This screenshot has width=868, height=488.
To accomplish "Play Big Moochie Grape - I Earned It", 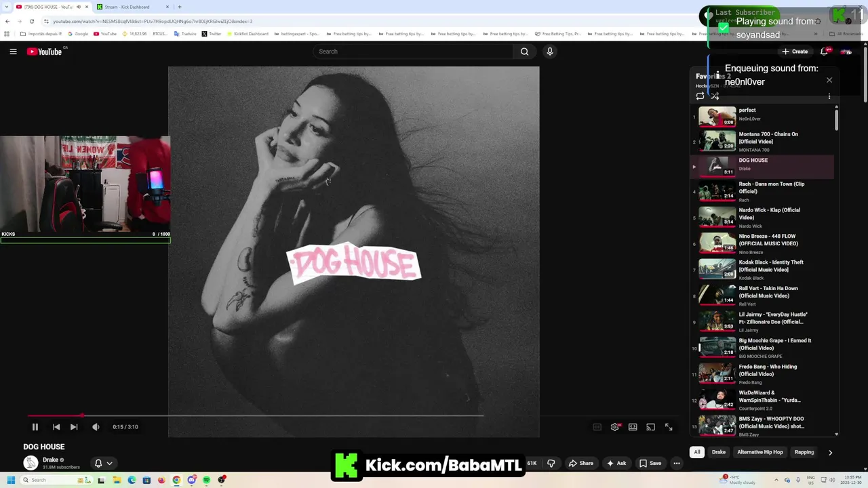I will (762, 348).
